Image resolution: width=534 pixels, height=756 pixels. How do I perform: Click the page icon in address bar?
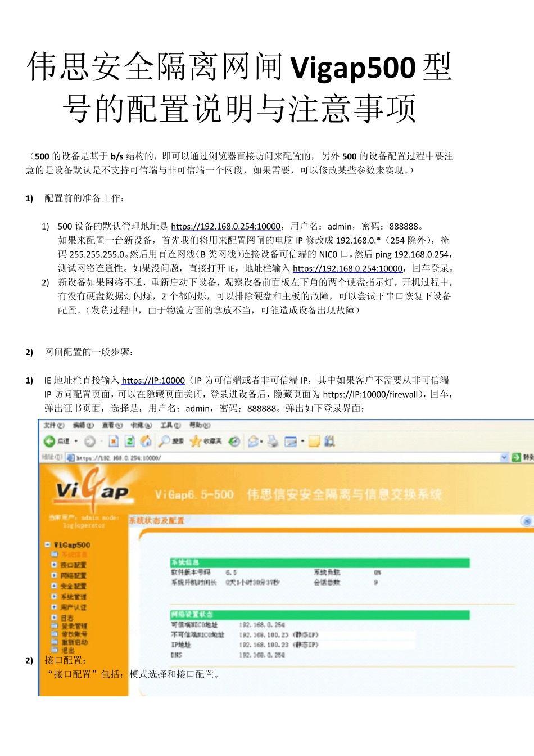[71, 458]
